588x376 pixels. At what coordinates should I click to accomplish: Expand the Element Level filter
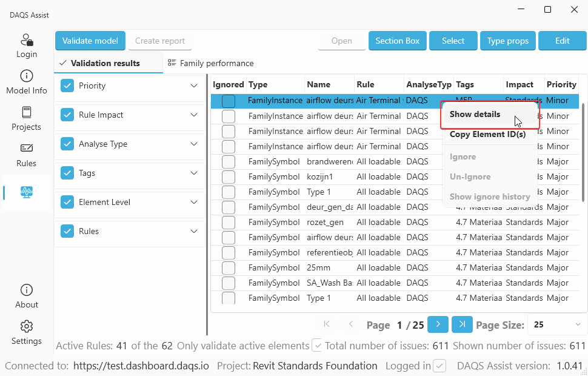[194, 202]
